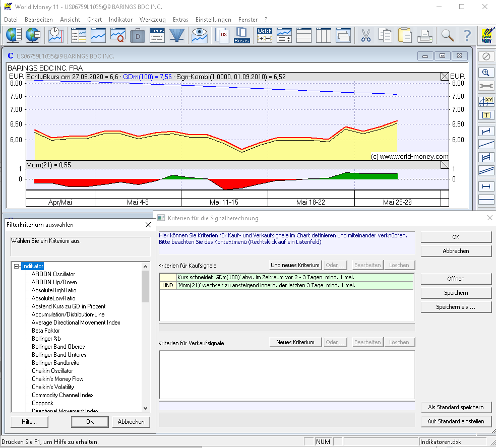Click the funnel filter icon

[177, 35]
